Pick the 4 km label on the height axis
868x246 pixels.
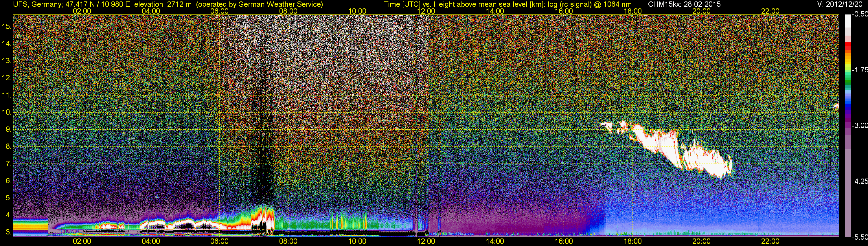point(8,215)
